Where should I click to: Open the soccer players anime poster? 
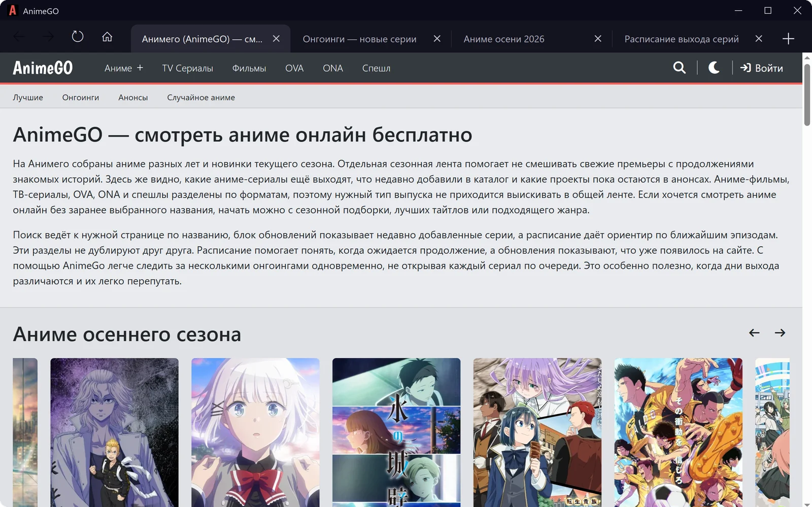click(x=679, y=432)
